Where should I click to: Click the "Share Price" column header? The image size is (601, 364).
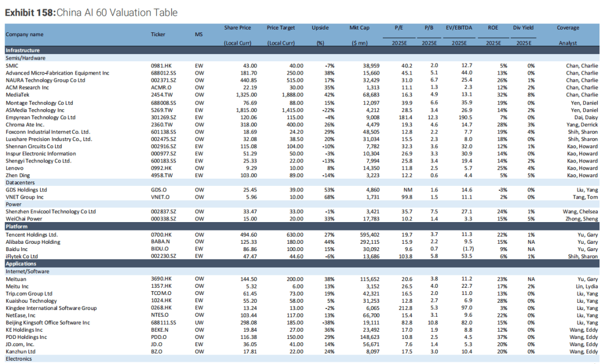tap(238, 28)
